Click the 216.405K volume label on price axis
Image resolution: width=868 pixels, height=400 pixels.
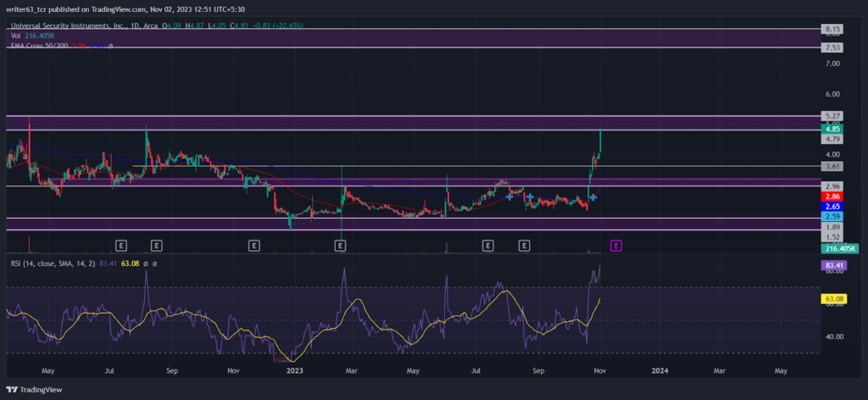pos(840,248)
